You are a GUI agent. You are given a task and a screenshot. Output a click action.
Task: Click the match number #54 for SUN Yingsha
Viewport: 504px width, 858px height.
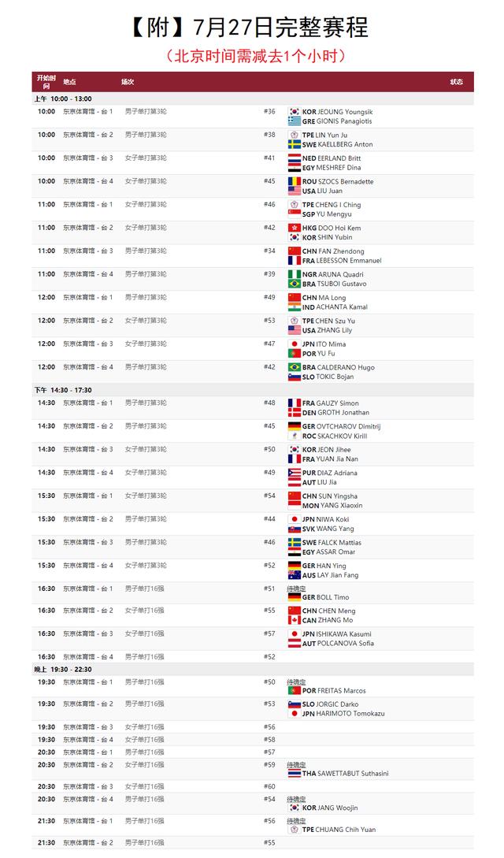pos(269,496)
